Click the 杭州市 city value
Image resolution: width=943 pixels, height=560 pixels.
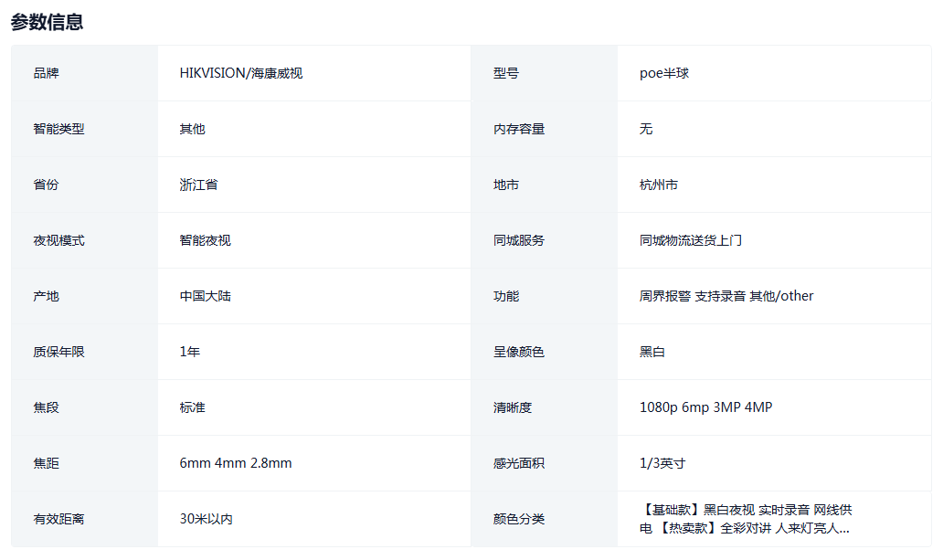coord(658,185)
